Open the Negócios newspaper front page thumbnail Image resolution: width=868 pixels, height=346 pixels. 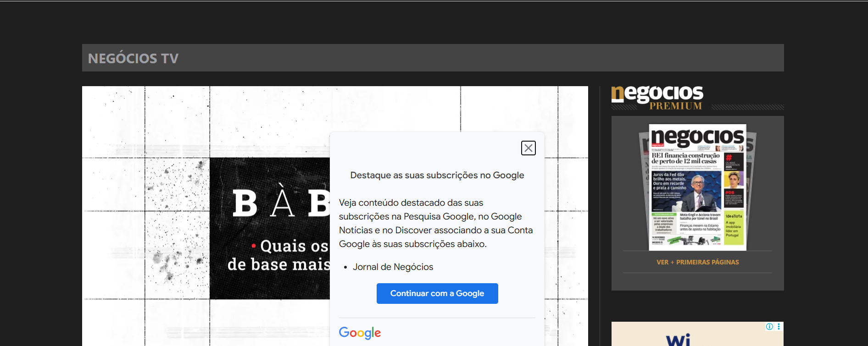coord(697,187)
